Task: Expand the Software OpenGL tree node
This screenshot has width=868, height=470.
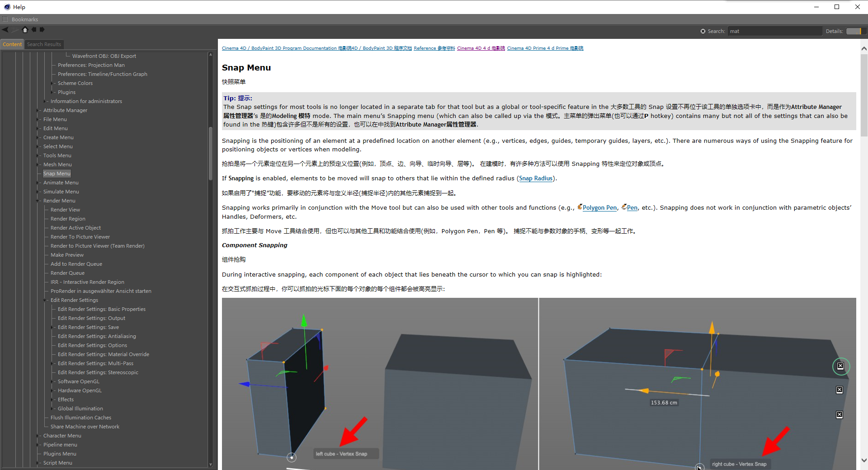Action: pyautogui.click(x=52, y=381)
